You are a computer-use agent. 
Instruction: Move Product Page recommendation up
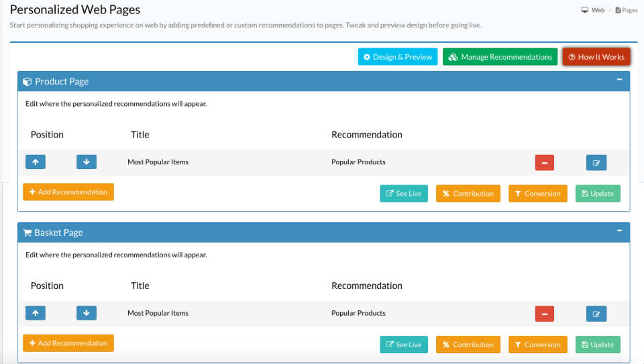(x=36, y=162)
